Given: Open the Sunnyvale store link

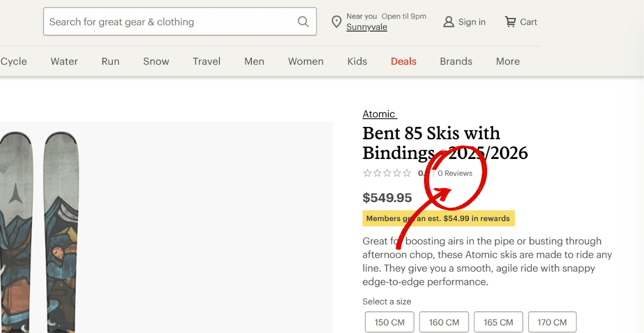Looking at the screenshot, I should tap(366, 27).
